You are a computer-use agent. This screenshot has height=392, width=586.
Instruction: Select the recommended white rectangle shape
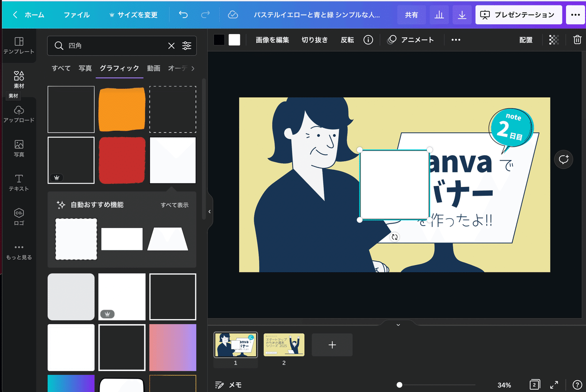(x=122, y=239)
